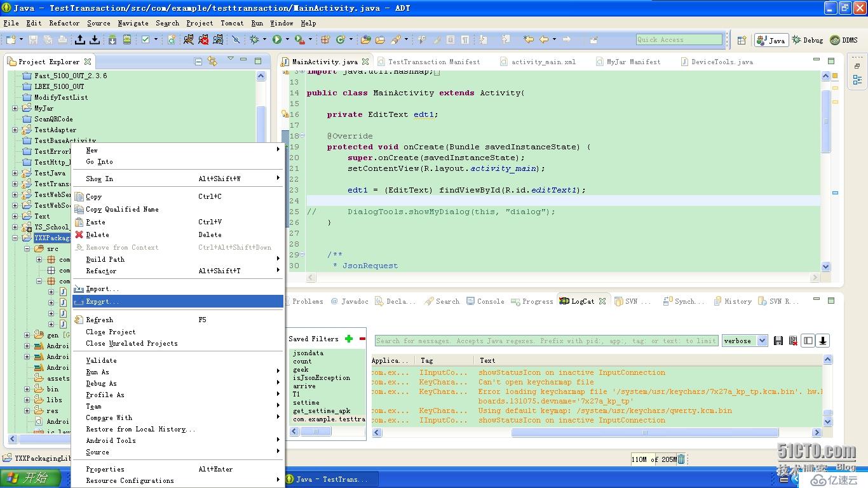
Task: Choose Import... from the context menu
Action: click(178, 288)
